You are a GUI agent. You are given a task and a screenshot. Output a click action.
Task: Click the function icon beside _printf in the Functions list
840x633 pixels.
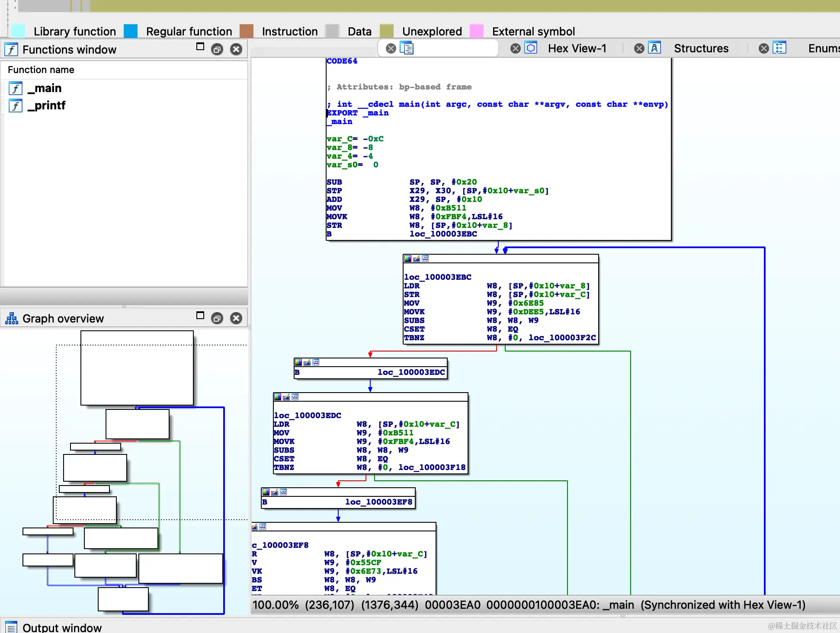point(16,105)
